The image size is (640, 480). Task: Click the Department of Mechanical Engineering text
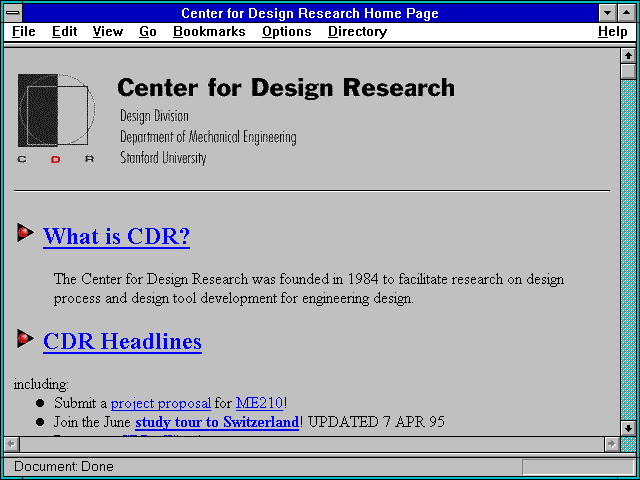(208, 137)
